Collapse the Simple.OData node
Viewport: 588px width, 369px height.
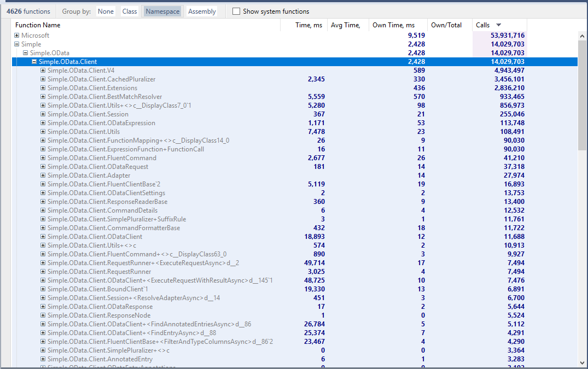point(25,52)
